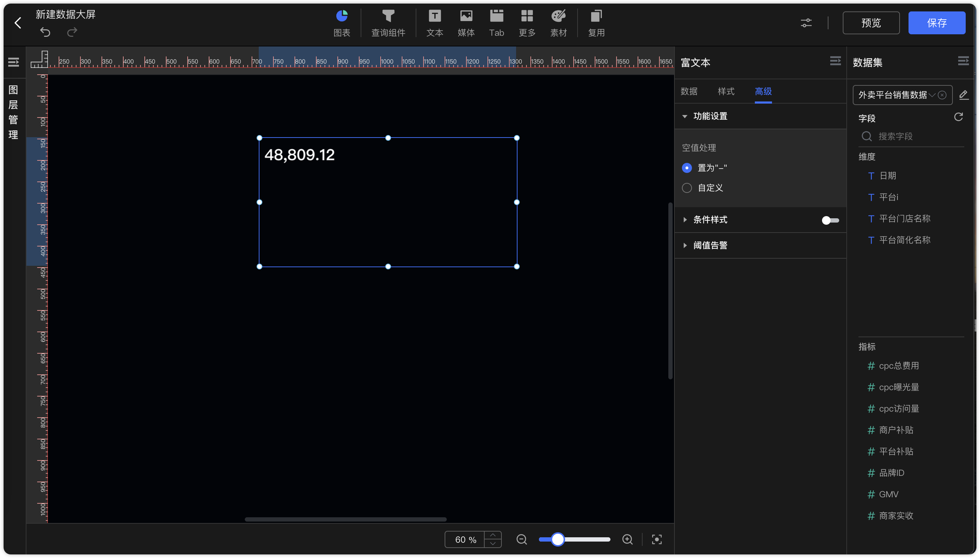Switch to the 高级 tab
The height and width of the screenshot is (558, 980).
coord(763,91)
